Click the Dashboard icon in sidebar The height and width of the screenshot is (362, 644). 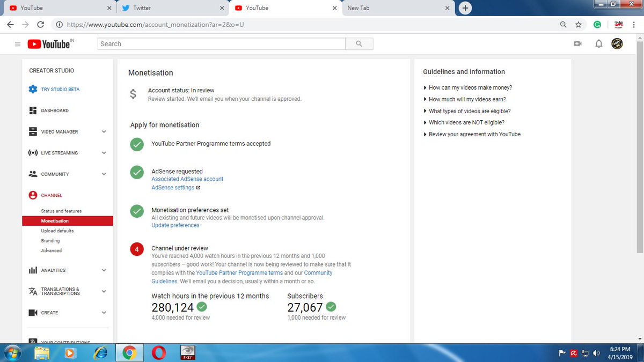[33, 110]
